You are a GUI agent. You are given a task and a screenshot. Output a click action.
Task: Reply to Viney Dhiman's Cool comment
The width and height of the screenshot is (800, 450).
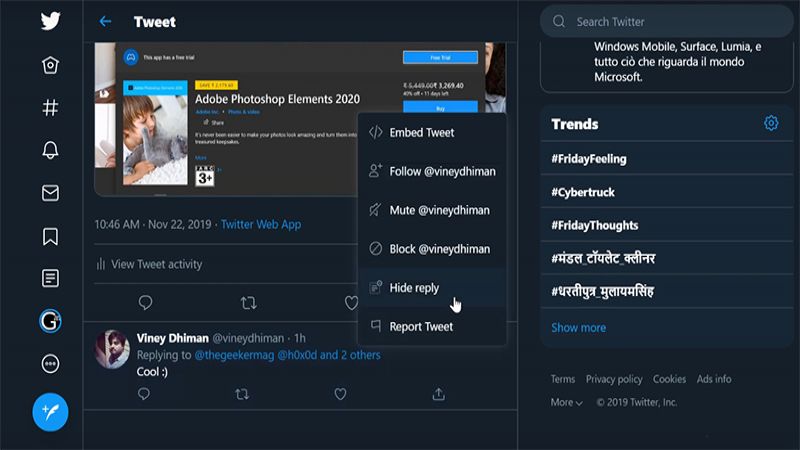coord(144,394)
